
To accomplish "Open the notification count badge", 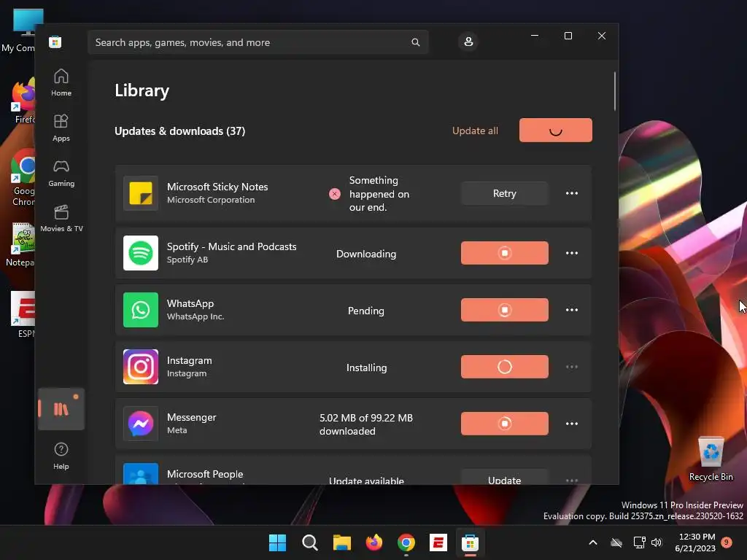I will (x=727, y=542).
